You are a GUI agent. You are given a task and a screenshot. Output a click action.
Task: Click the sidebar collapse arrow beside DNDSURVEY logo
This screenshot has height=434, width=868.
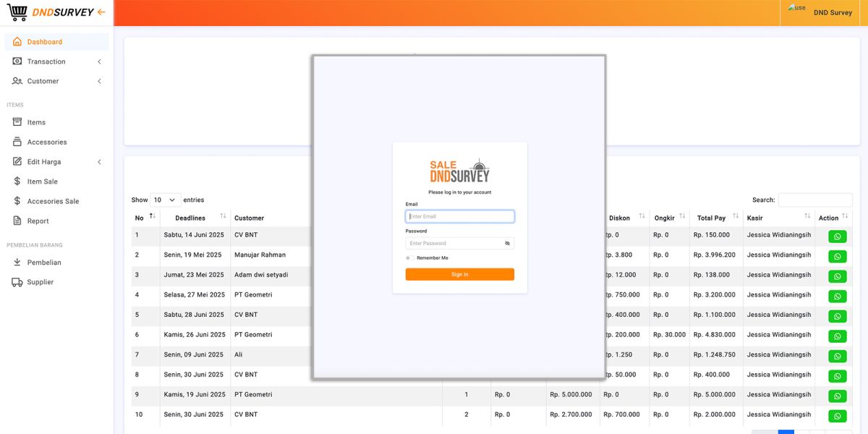[101, 12]
